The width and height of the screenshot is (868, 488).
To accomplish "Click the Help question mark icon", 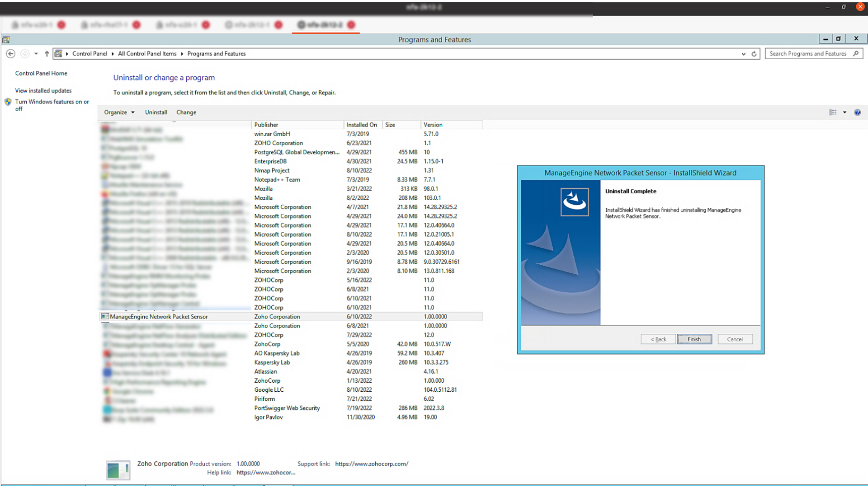I will pyautogui.click(x=857, y=113).
